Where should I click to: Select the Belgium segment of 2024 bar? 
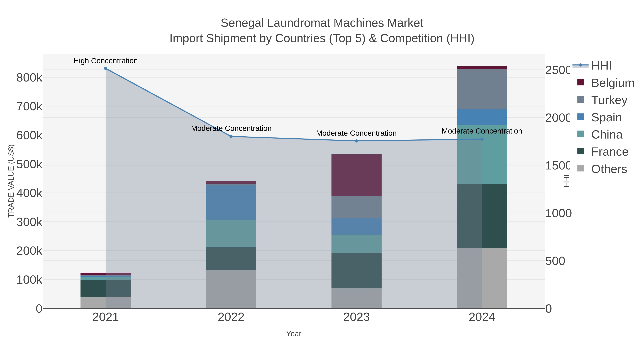(482, 68)
